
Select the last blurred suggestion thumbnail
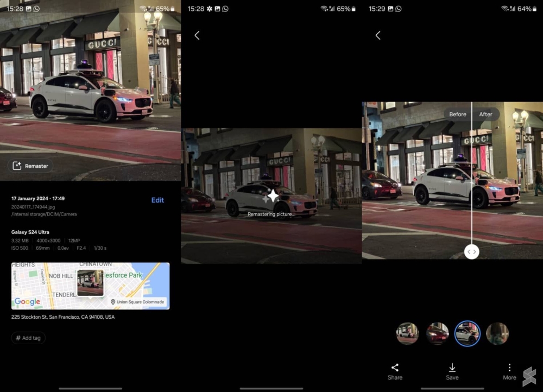[x=497, y=333]
